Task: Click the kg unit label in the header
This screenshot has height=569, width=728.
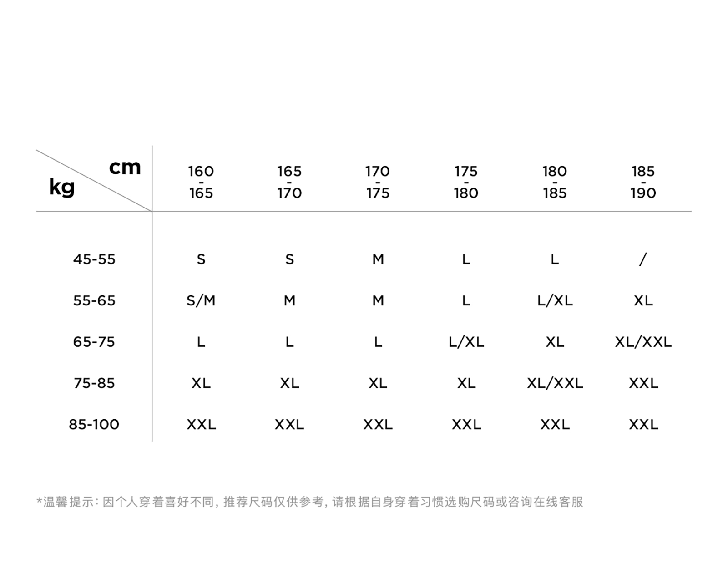Action: pos(62,187)
